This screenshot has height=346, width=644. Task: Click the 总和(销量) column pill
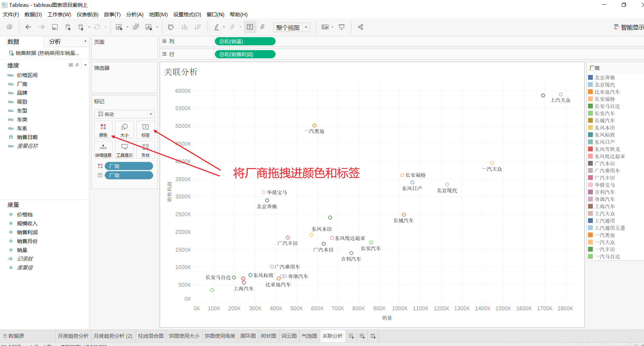point(245,41)
